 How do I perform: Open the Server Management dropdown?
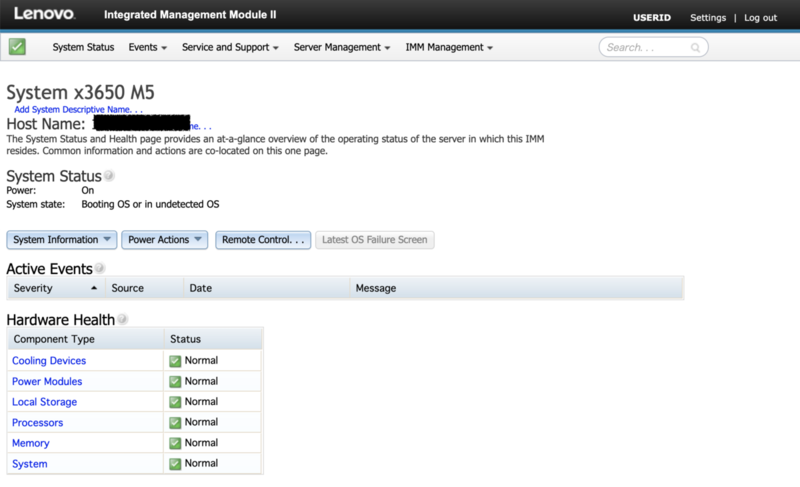342,47
